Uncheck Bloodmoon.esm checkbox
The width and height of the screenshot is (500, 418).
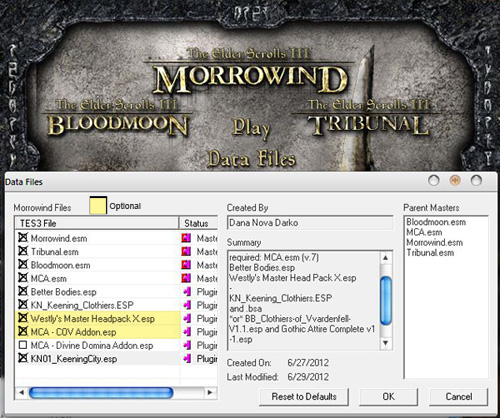coord(23,265)
